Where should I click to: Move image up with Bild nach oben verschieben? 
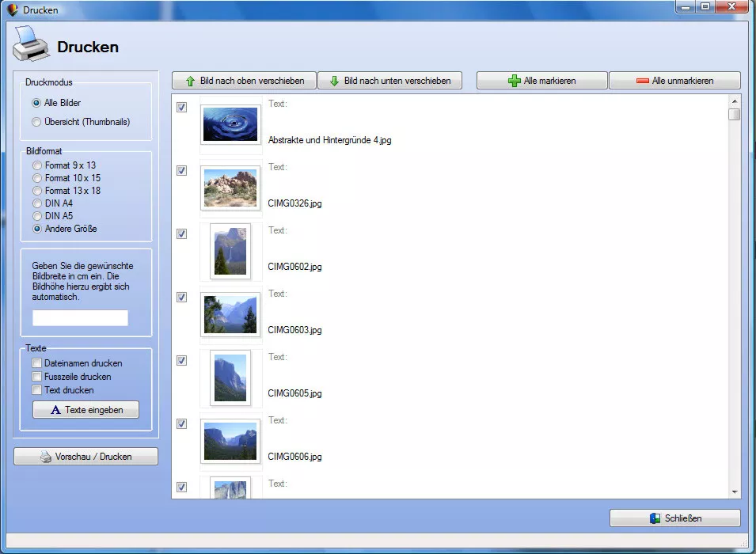(244, 81)
